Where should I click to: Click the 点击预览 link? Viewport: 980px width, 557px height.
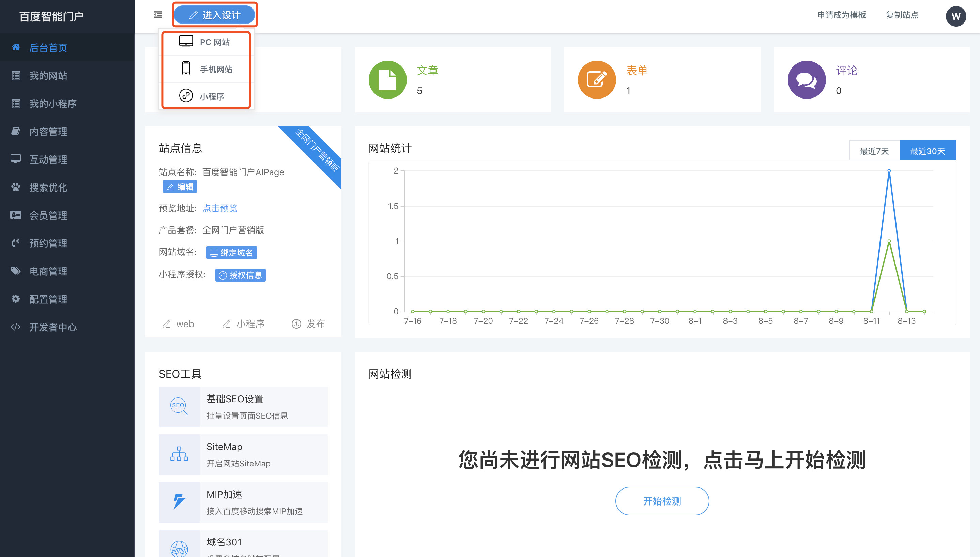pyautogui.click(x=220, y=208)
